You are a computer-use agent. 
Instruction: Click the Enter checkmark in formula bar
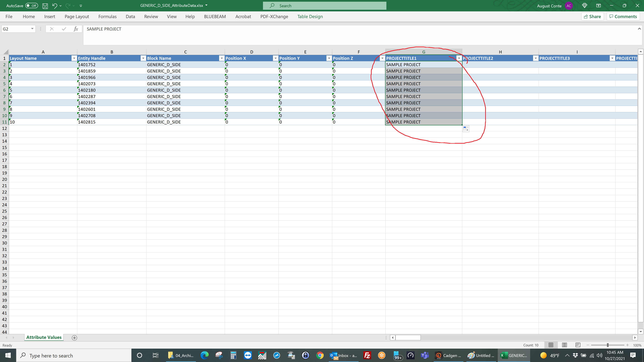point(64,29)
